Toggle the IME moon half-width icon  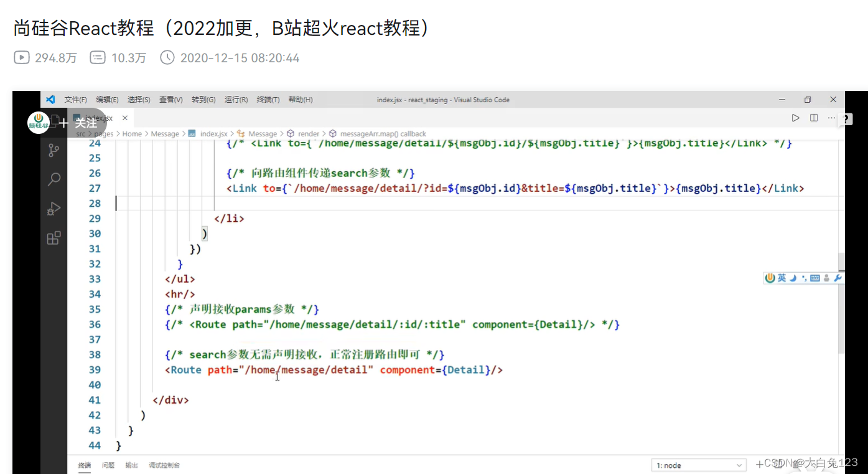(793, 278)
